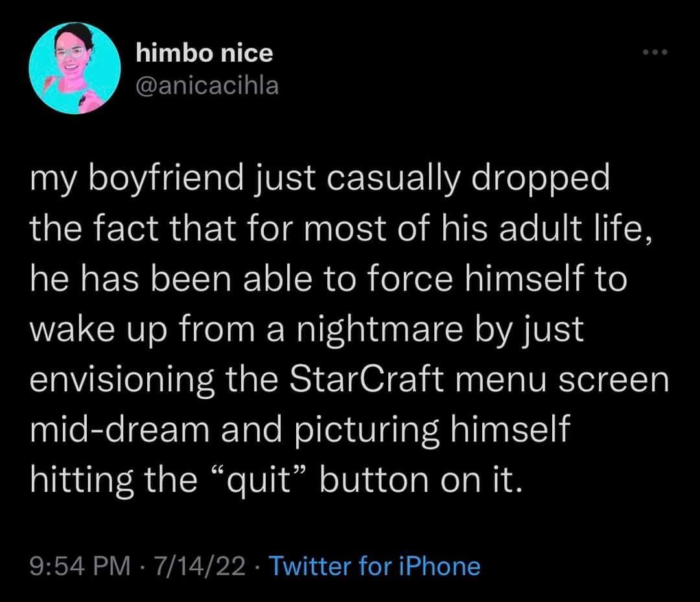Screen dimensions: 700x602
Task: Click the tweet metadata row at the bottom
Action: click(256, 566)
